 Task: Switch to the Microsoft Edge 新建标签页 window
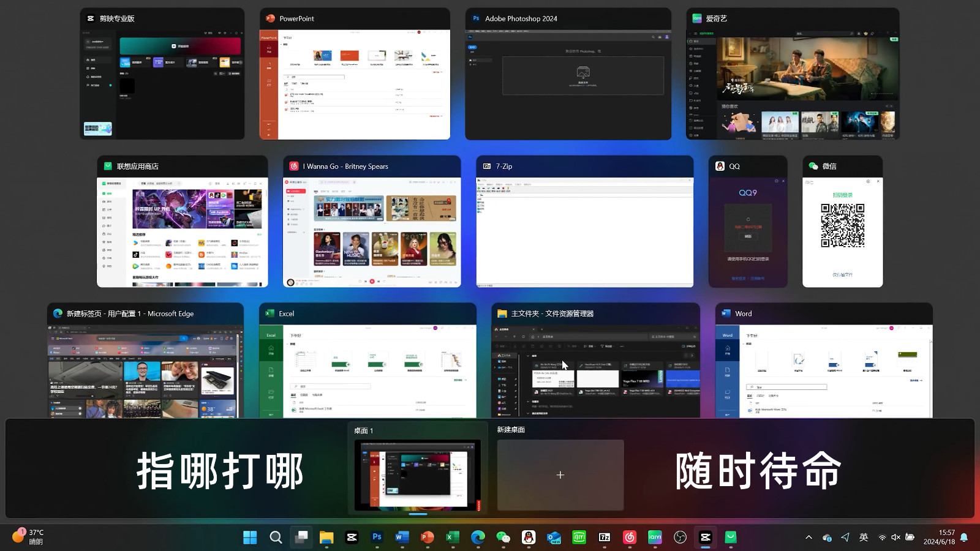(146, 361)
